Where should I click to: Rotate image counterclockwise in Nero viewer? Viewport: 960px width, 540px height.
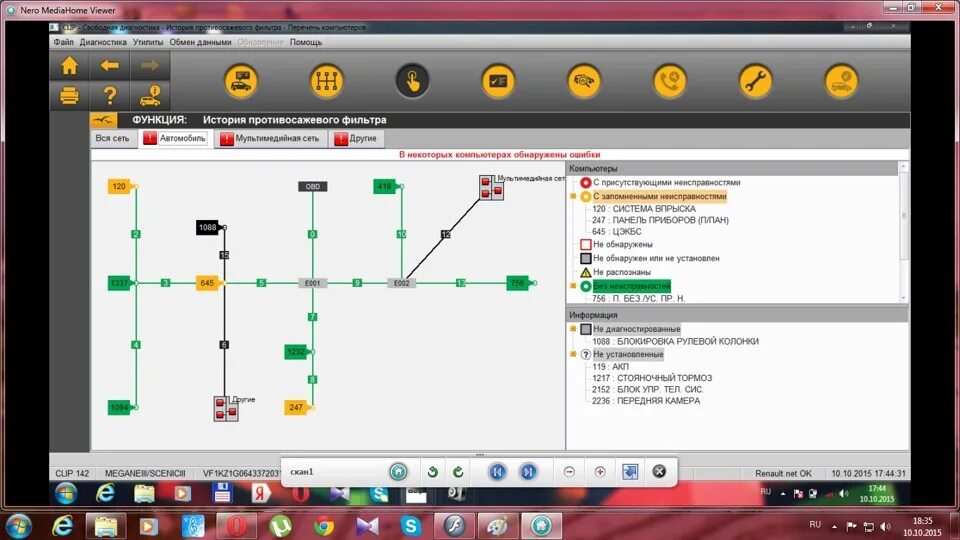coord(433,471)
